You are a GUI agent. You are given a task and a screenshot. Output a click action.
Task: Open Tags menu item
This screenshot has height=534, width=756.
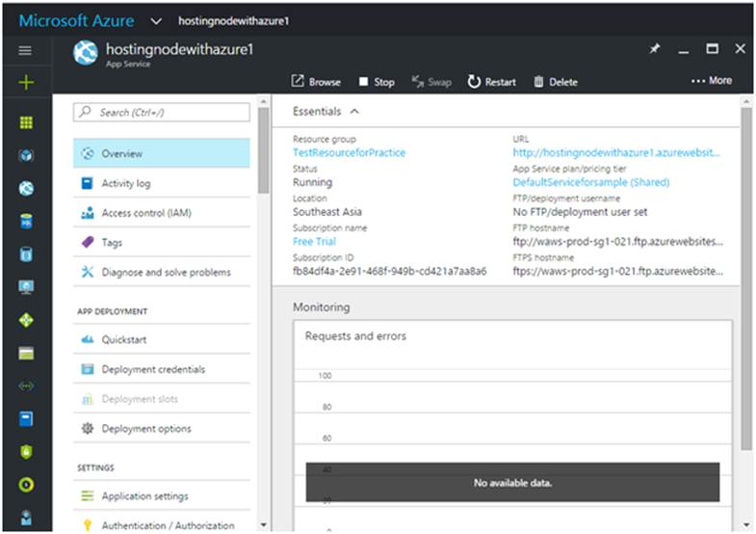(162, 242)
